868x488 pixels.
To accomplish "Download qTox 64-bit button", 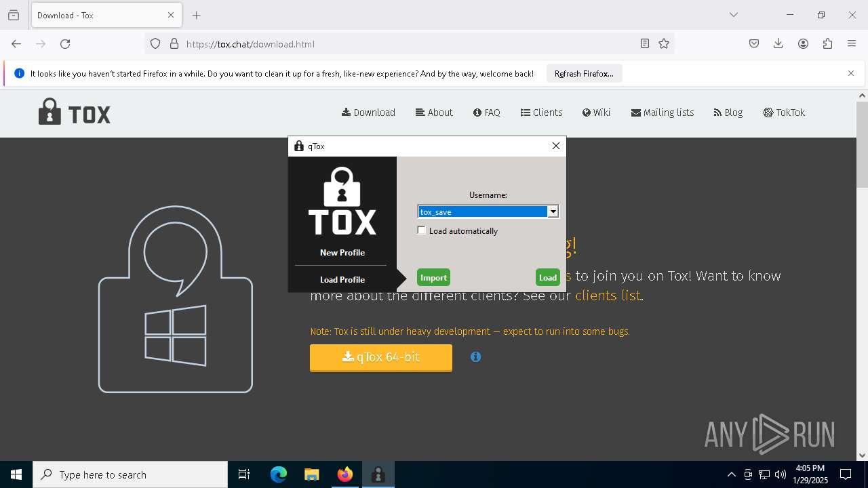I will [x=381, y=357].
